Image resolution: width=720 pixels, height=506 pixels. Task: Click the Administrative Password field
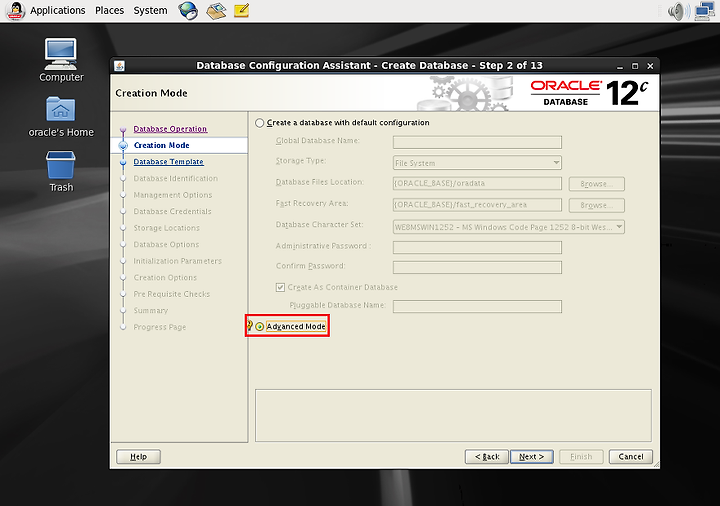tap(477, 247)
